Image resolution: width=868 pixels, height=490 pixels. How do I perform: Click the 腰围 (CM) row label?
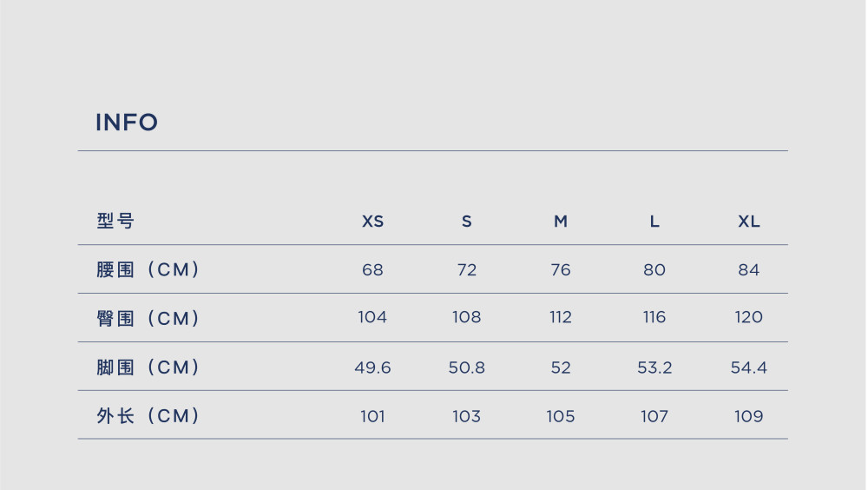(148, 269)
